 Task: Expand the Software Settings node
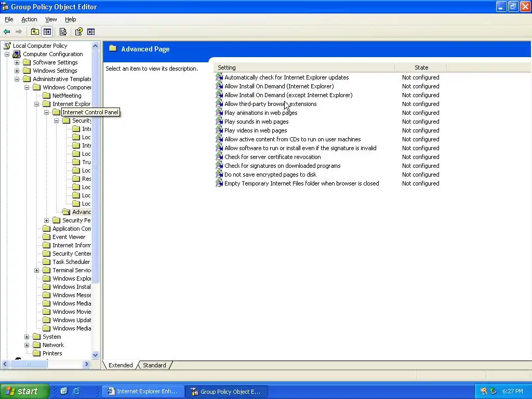pos(17,62)
